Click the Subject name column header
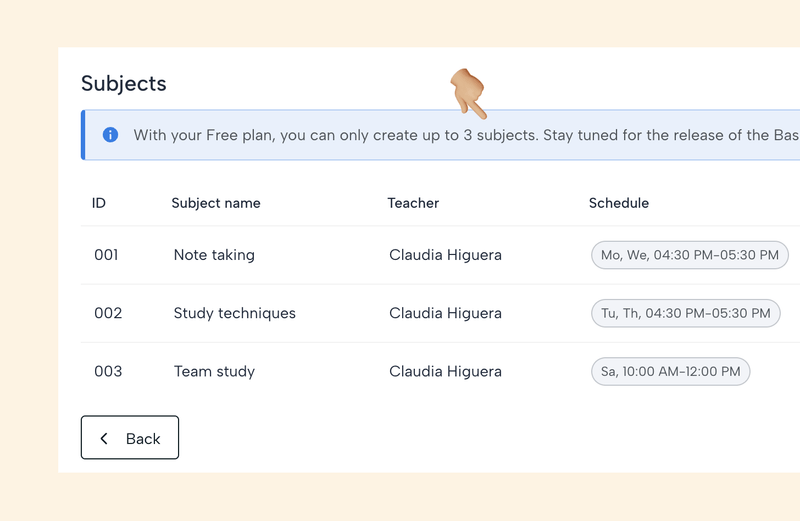Image resolution: width=800 pixels, height=521 pixels. tap(216, 203)
